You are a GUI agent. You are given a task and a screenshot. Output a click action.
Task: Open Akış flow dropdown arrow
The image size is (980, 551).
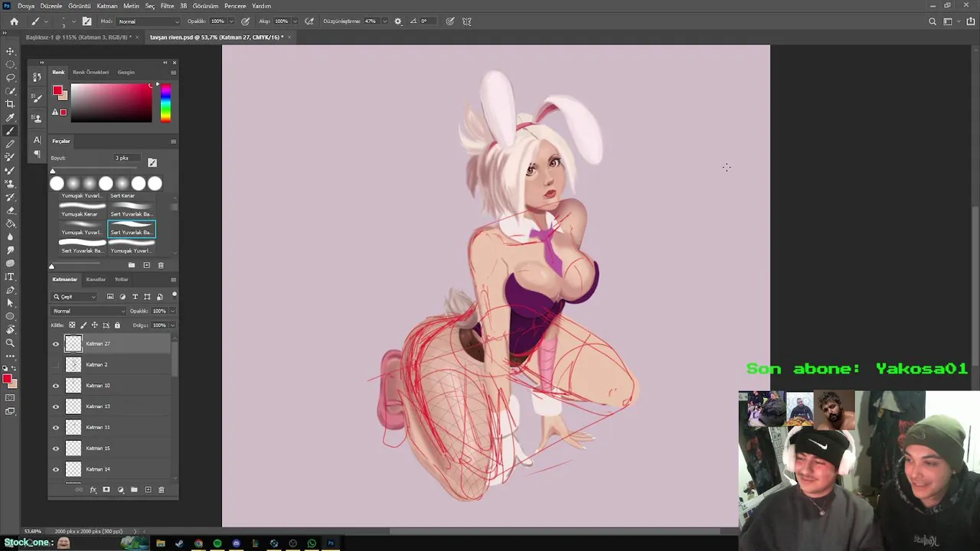(x=295, y=21)
